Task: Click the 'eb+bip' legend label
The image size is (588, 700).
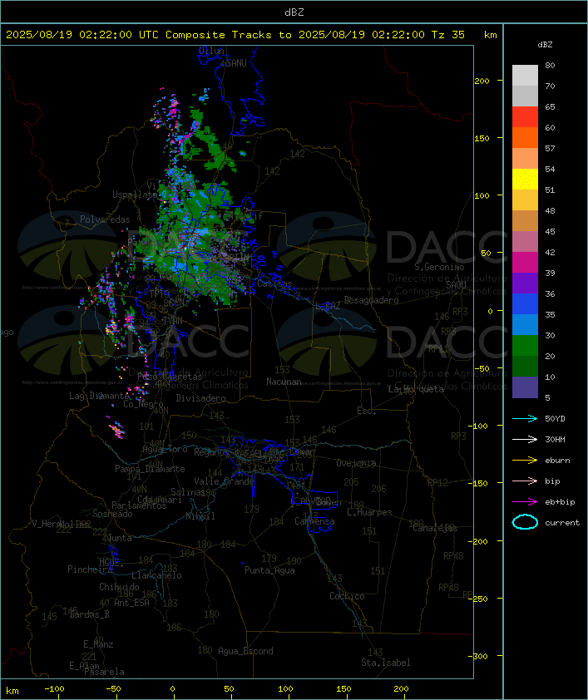Action: click(560, 502)
